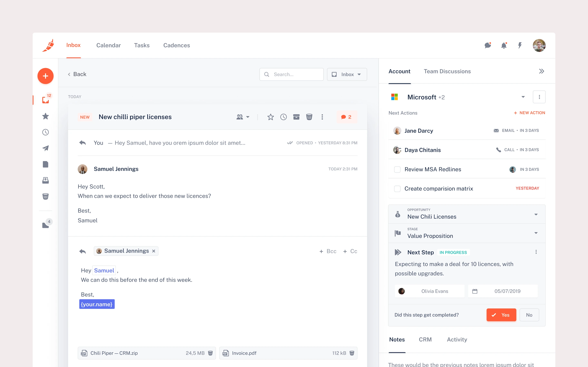Open the lightning bolt quick actions icon
The image size is (588, 367).
[x=520, y=45]
